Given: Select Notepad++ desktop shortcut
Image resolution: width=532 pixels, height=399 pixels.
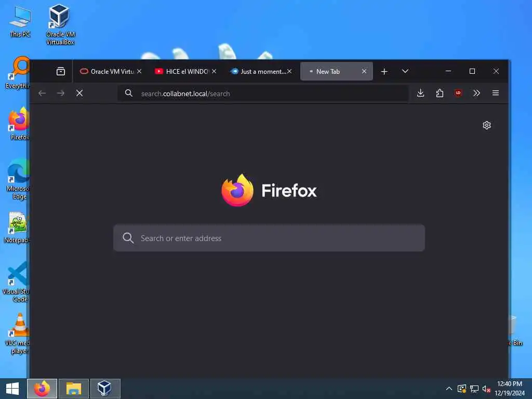Looking at the screenshot, I should pos(17,228).
